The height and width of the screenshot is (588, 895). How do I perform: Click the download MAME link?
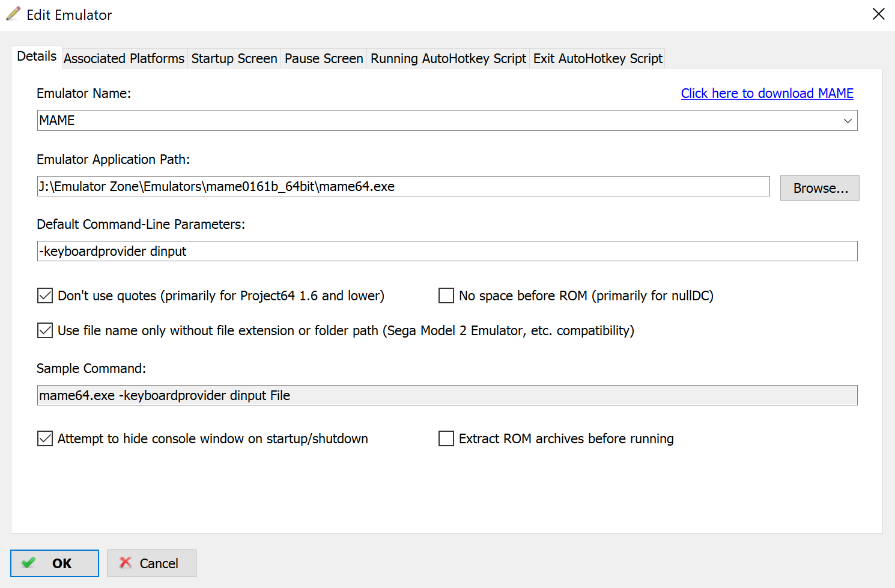point(767,93)
